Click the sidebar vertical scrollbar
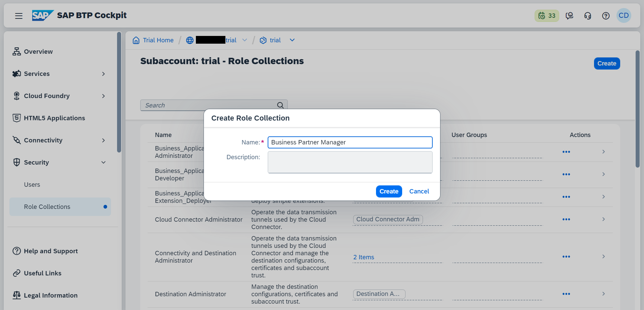The width and height of the screenshot is (644, 310). click(x=119, y=92)
